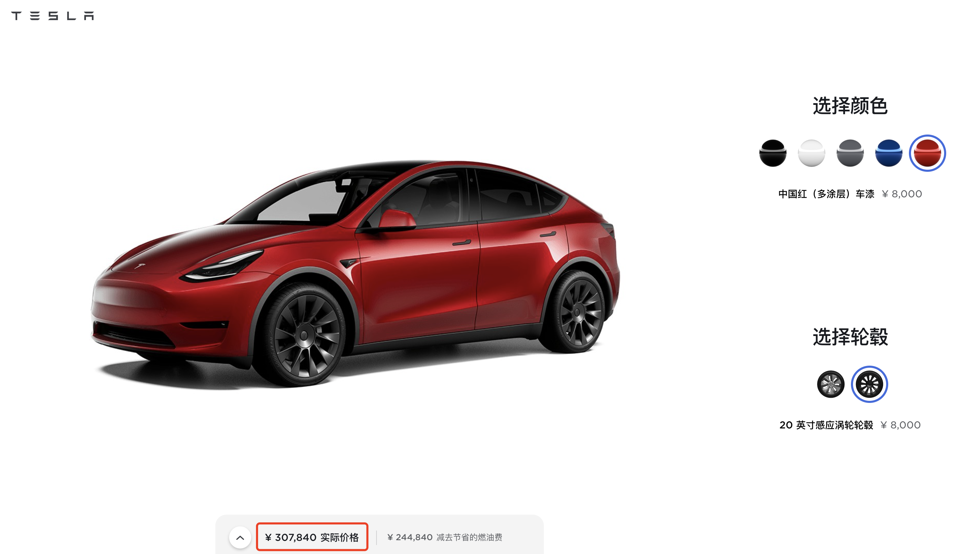Show the ¥ 307,840 实际价格 view
This screenshot has height=554, width=980.
tap(312, 537)
